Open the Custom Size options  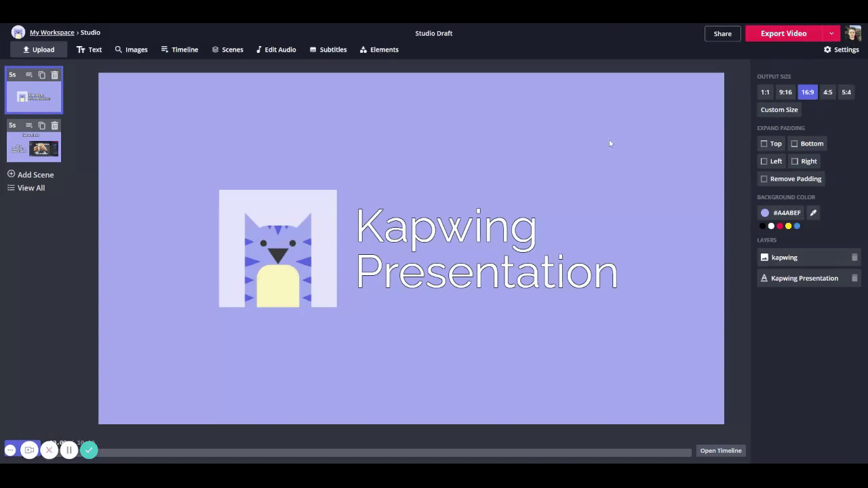pyautogui.click(x=778, y=110)
